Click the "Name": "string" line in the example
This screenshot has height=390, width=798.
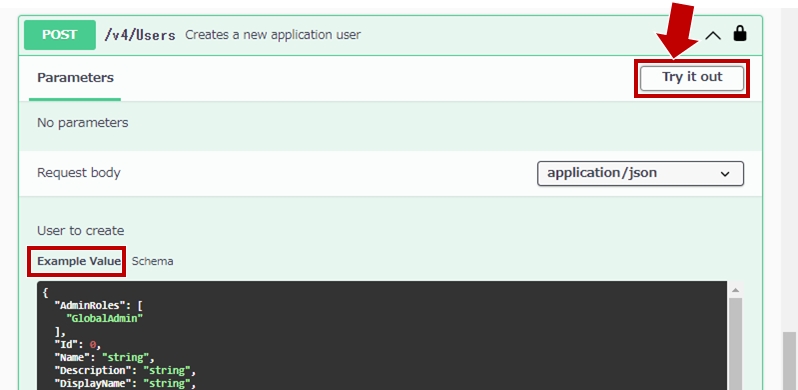(104, 357)
